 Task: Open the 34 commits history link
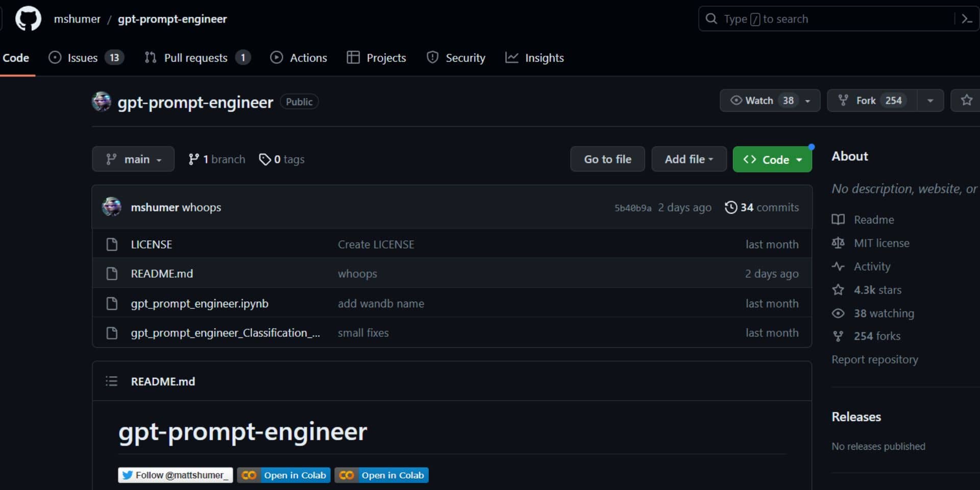tap(762, 207)
